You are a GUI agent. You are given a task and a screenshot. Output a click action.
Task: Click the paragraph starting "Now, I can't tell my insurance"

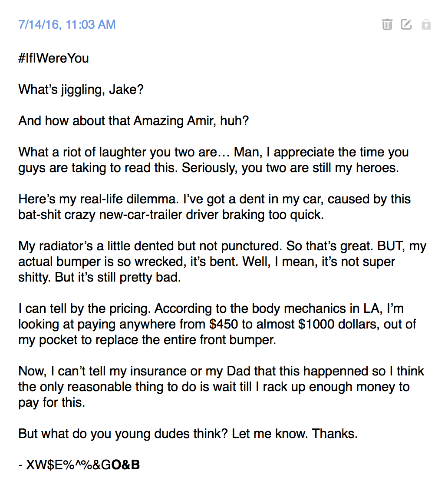tap(221, 387)
